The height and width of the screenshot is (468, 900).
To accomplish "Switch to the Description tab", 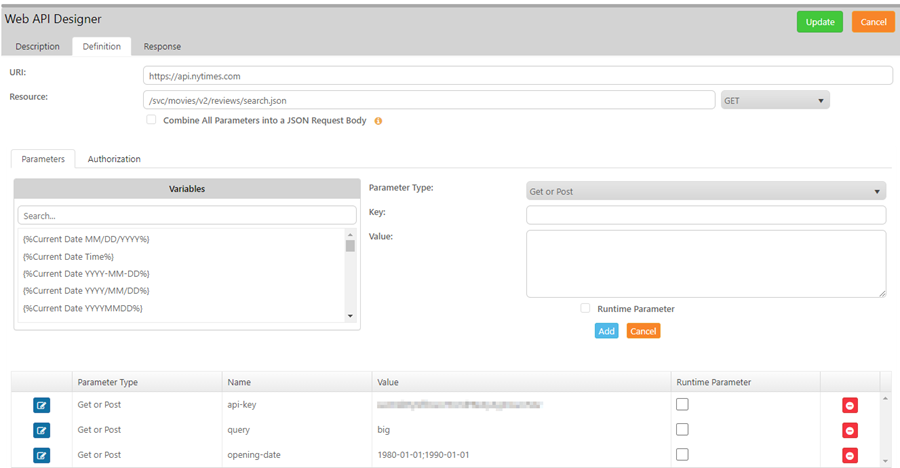I will 37,47.
